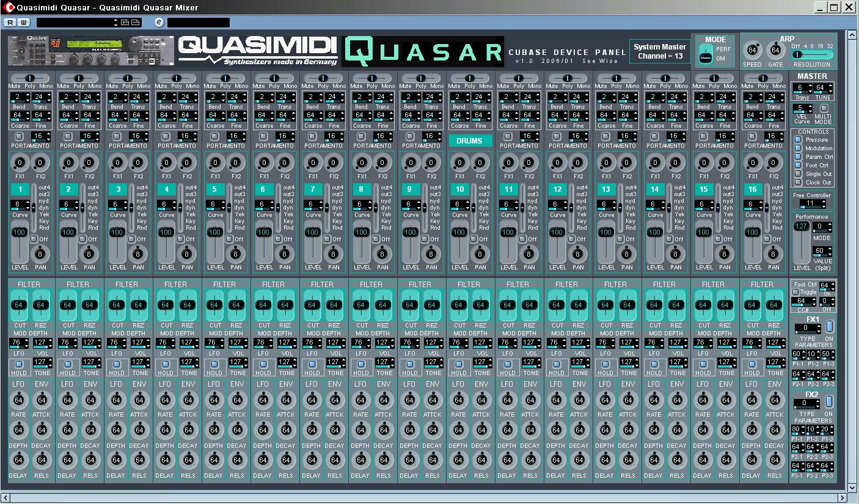
Task: Toggle the Foot Ctrl control checkbox
Action: tap(798, 166)
